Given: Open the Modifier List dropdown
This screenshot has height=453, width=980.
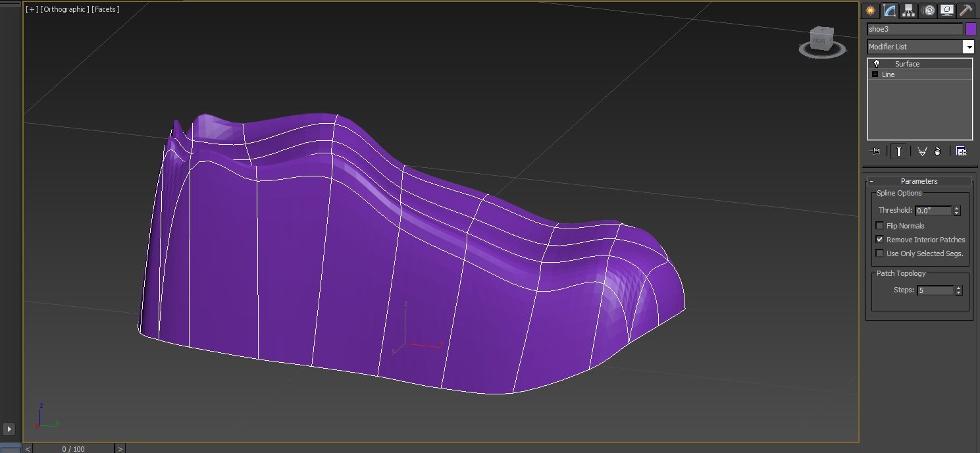Looking at the screenshot, I should 969,46.
